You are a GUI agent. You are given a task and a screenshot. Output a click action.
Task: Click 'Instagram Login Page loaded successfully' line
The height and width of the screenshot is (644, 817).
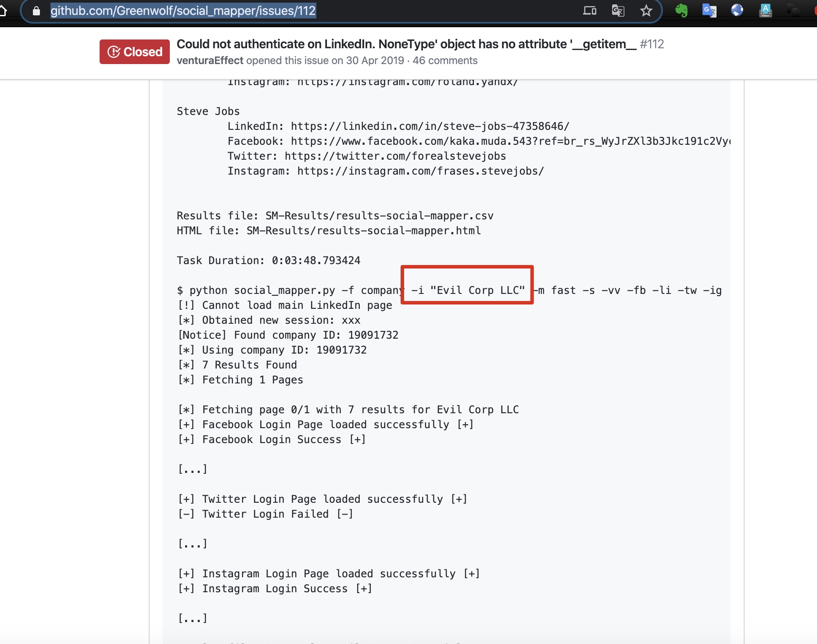click(329, 574)
